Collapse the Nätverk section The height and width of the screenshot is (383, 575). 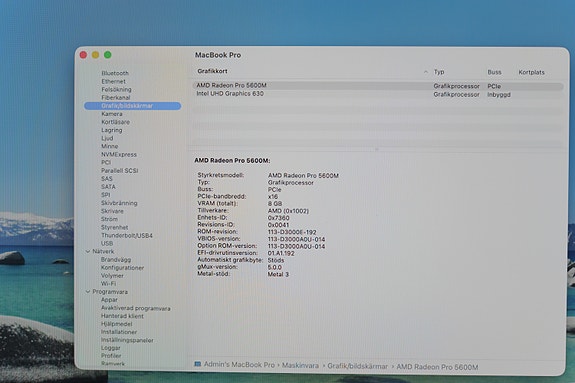(x=88, y=251)
